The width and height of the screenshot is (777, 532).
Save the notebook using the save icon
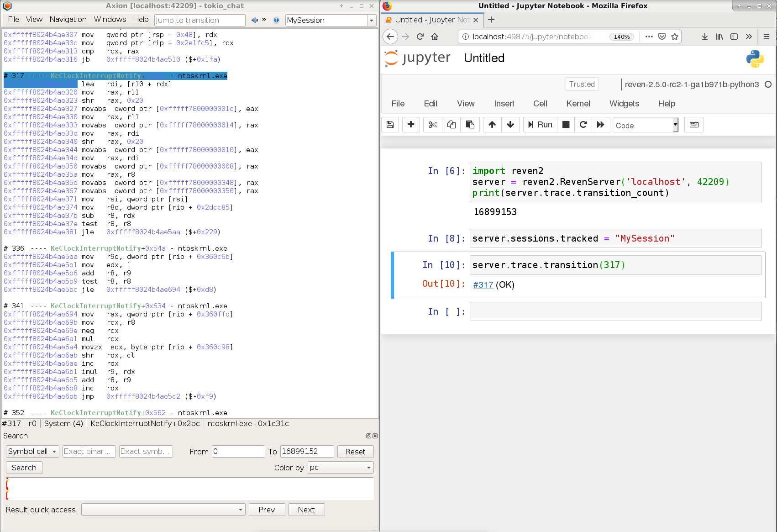tap(390, 125)
